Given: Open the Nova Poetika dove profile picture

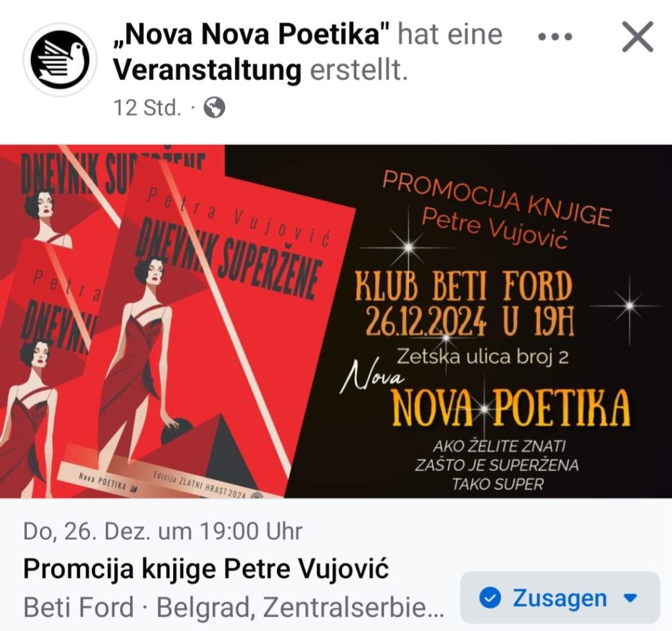Looking at the screenshot, I should point(60,60).
